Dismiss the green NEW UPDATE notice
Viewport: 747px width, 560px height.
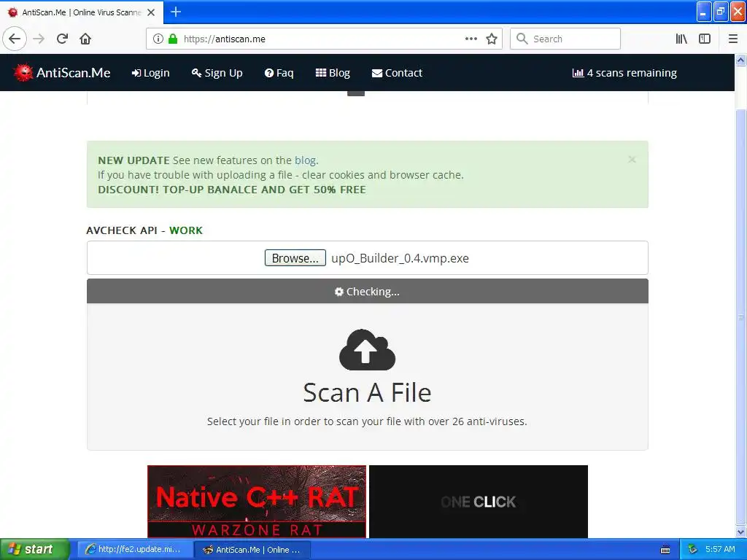point(632,160)
